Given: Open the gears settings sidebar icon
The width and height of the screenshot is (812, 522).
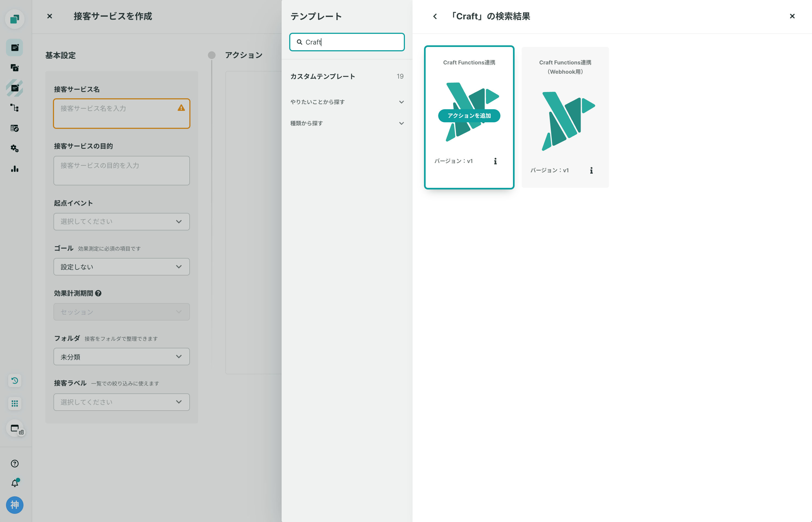Looking at the screenshot, I should tap(14, 149).
